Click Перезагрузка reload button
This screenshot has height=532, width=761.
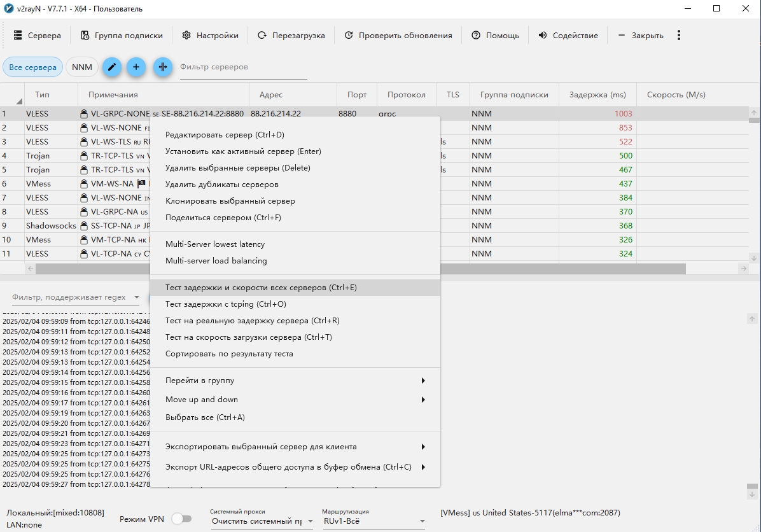[x=291, y=36]
